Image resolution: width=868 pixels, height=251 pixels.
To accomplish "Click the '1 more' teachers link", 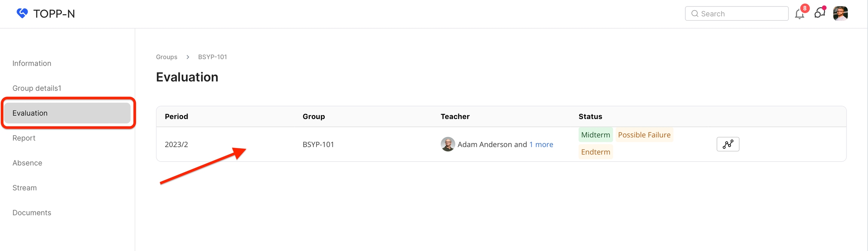I will point(541,145).
